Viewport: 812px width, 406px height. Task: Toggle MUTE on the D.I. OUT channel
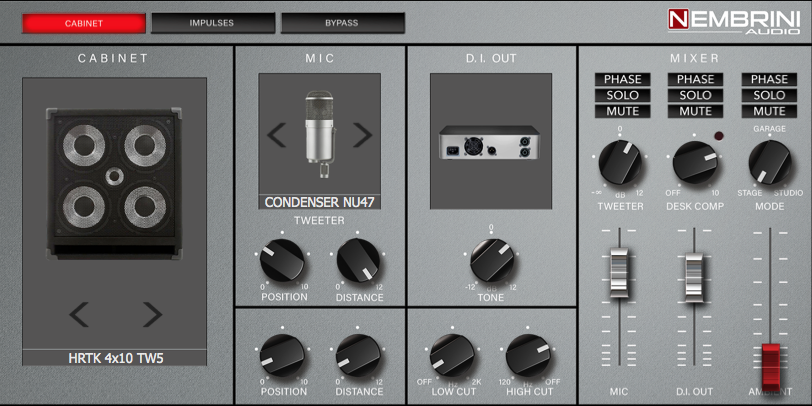pos(695,111)
